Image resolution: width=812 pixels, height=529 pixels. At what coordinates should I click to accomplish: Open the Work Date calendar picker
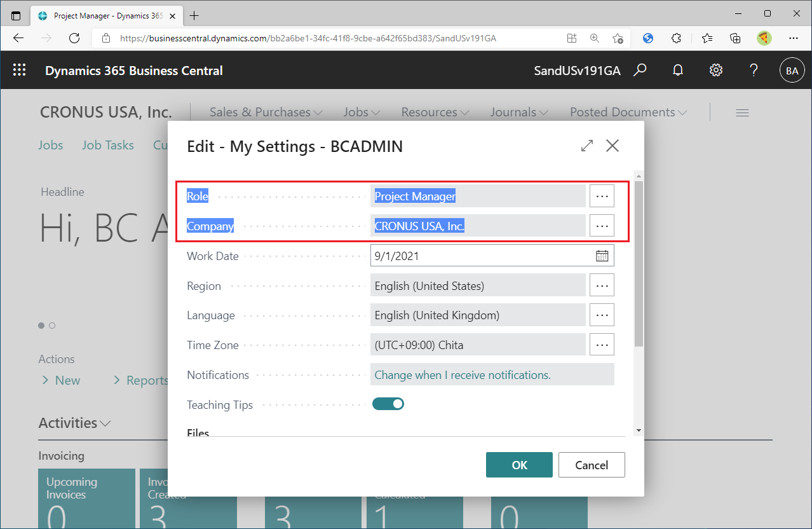point(601,255)
